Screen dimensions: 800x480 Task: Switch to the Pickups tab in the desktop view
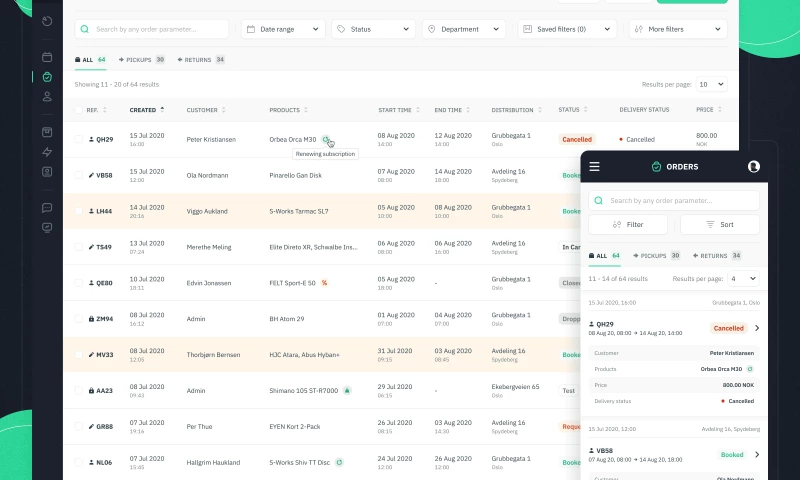tap(141, 60)
